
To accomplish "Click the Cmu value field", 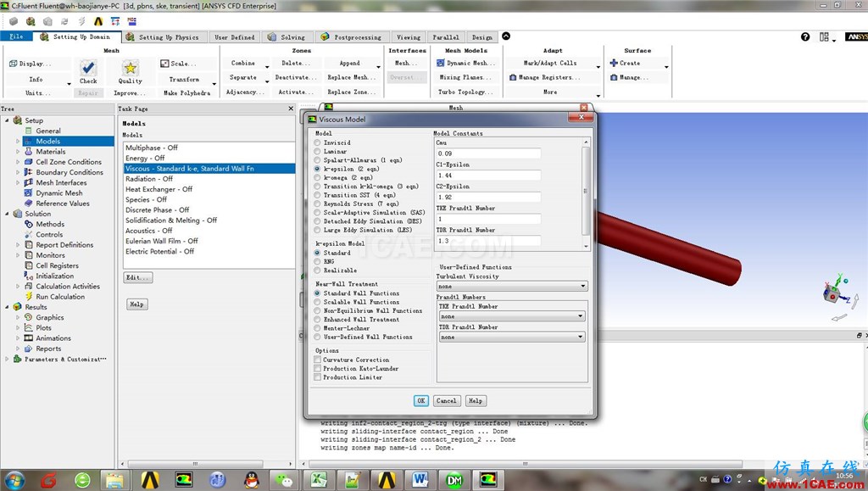I will pos(488,153).
